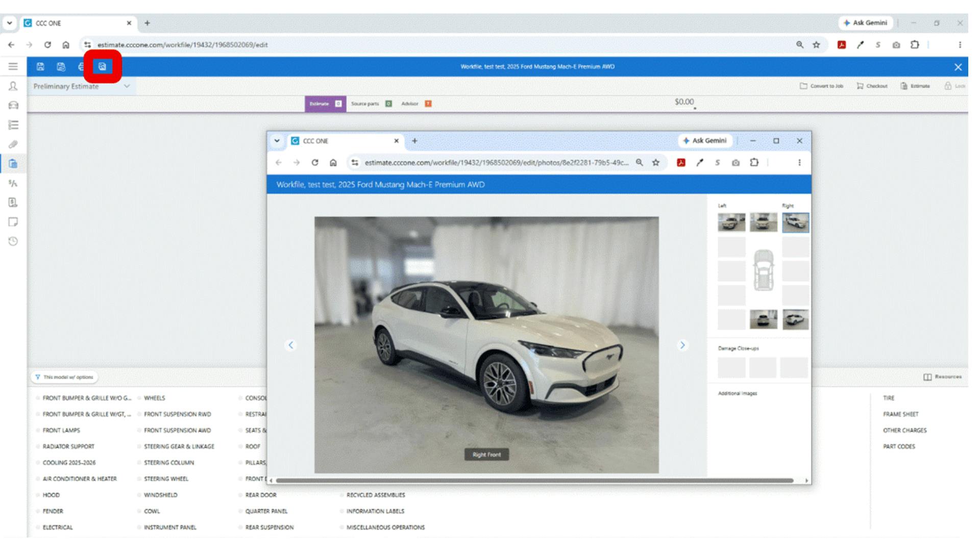Show next photo with right chevron arrow
The image size is (980, 551).
pos(682,345)
